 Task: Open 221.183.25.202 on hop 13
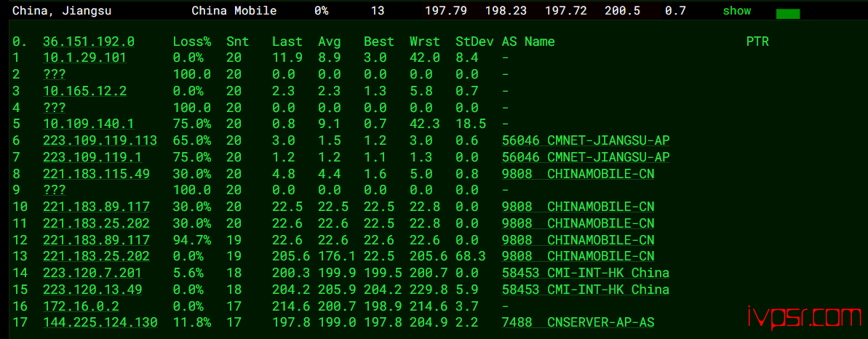(x=96, y=257)
